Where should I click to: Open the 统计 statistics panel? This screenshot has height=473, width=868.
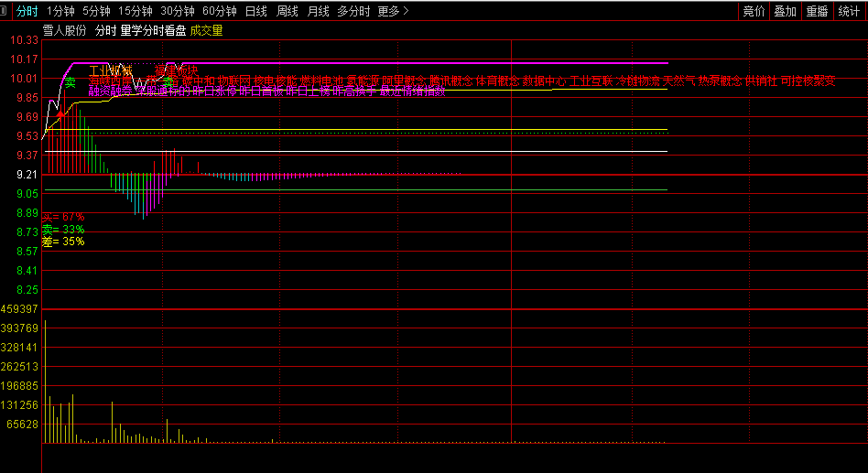click(x=849, y=11)
